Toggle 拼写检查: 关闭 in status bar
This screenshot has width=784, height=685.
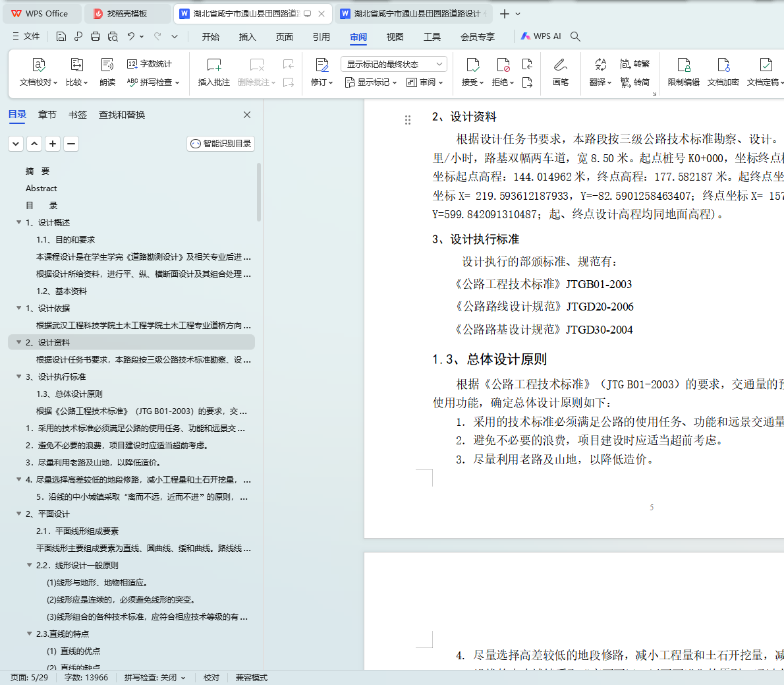[x=155, y=677]
